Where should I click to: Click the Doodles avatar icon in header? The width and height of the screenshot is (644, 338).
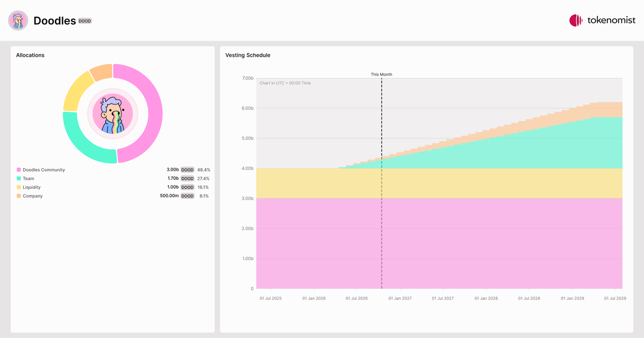tap(18, 20)
